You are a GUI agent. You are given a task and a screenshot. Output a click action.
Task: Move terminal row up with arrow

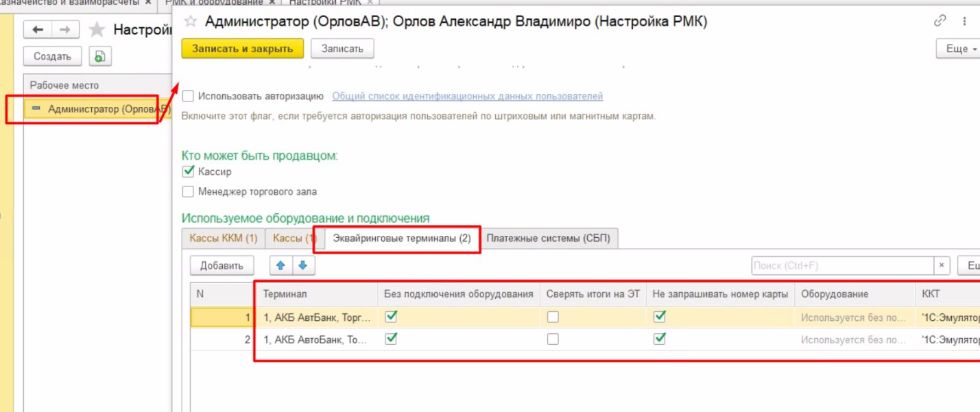pos(280,265)
